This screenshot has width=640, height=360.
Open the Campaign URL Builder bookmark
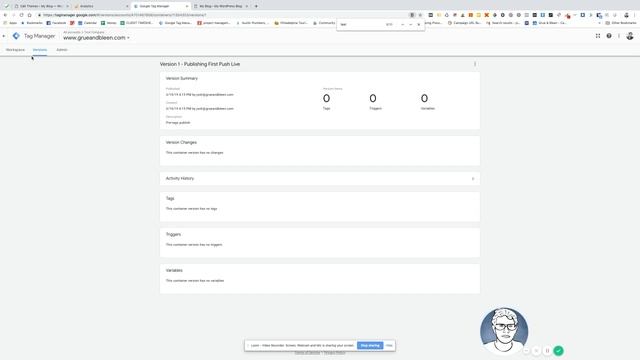[464, 23]
